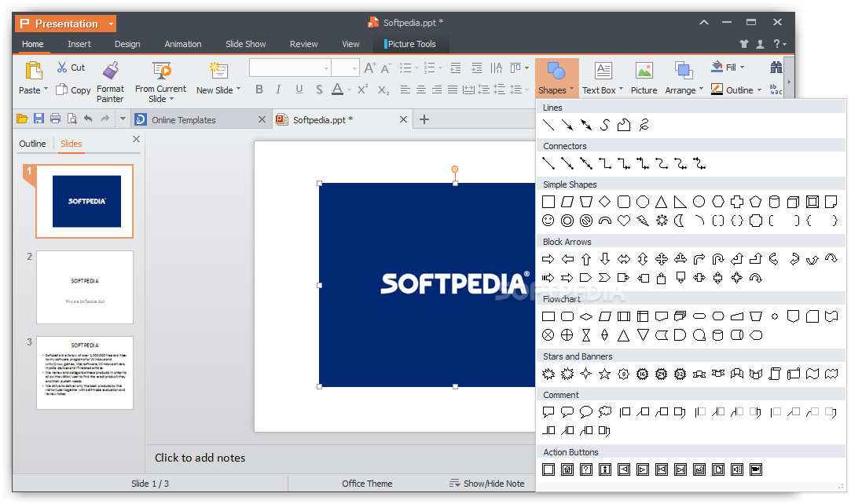Toggle Underline formatting
Image resolution: width=851 pixels, height=504 pixels.
pos(299,89)
